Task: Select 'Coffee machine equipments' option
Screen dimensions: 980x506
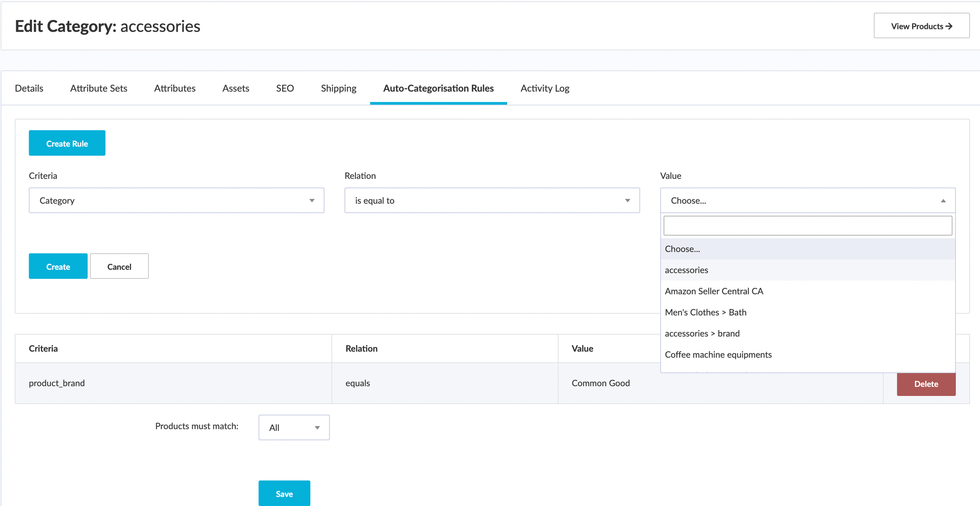Action: (x=718, y=355)
